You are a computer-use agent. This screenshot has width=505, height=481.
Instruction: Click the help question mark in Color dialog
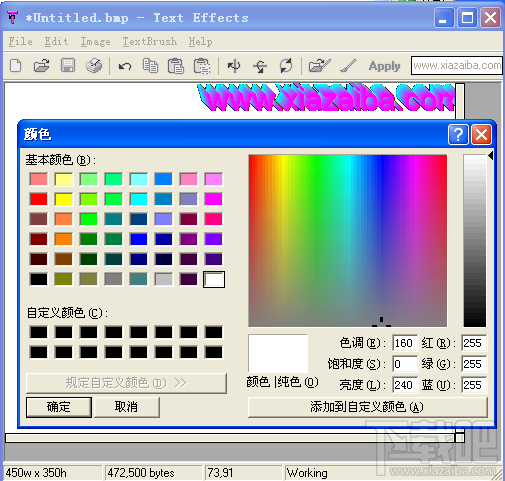tap(458, 135)
